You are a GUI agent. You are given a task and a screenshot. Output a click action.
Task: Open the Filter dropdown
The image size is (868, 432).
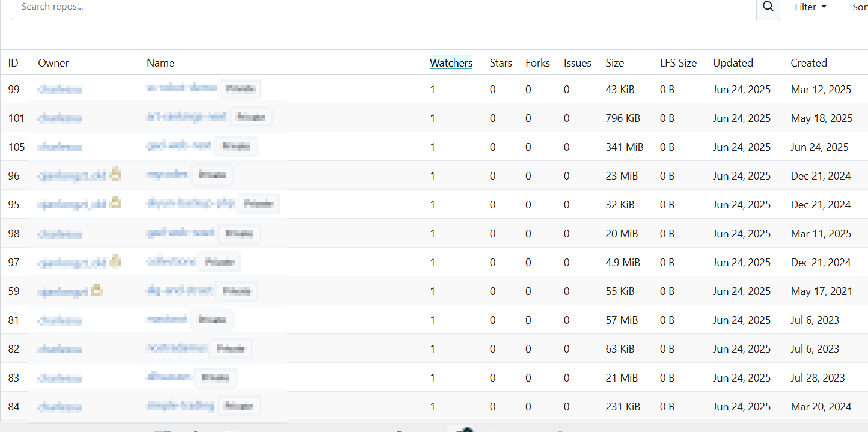pyautogui.click(x=810, y=7)
